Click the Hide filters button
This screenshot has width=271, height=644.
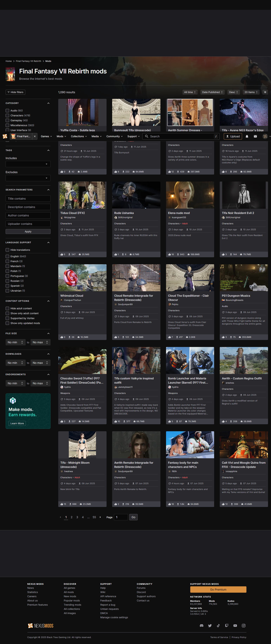(x=15, y=92)
